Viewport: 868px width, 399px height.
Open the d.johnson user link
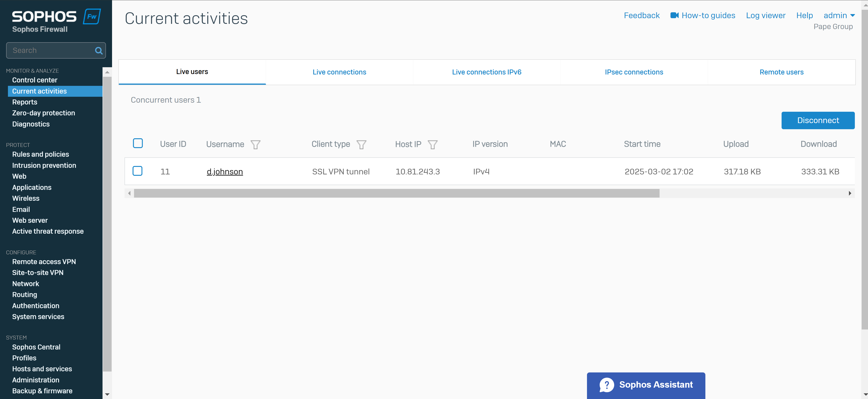[x=225, y=172]
